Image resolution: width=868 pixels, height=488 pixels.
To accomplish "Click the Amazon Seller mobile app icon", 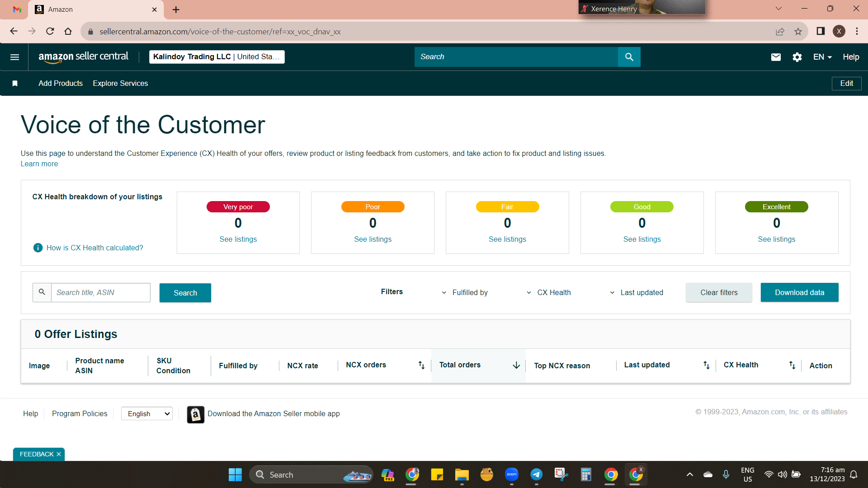I will tap(196, 414).
